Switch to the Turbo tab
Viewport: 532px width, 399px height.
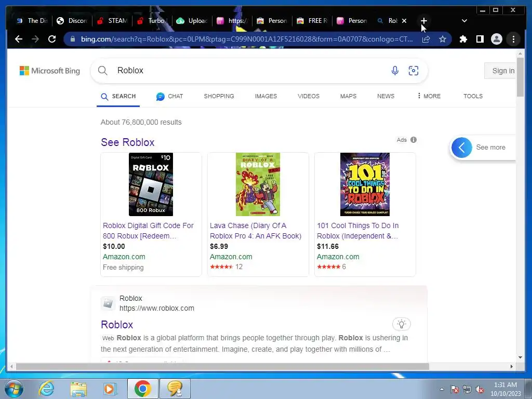[152, 21]
